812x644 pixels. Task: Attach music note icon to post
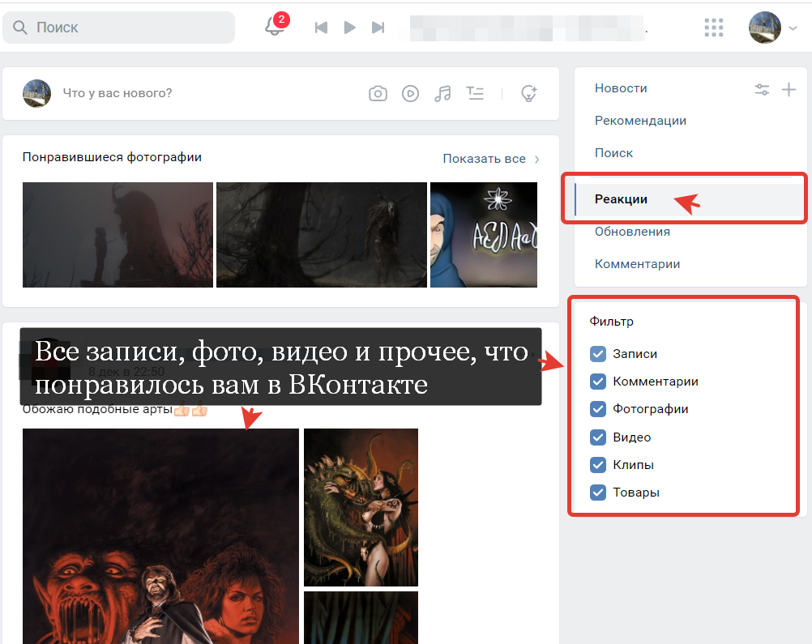tap(442, 93)
